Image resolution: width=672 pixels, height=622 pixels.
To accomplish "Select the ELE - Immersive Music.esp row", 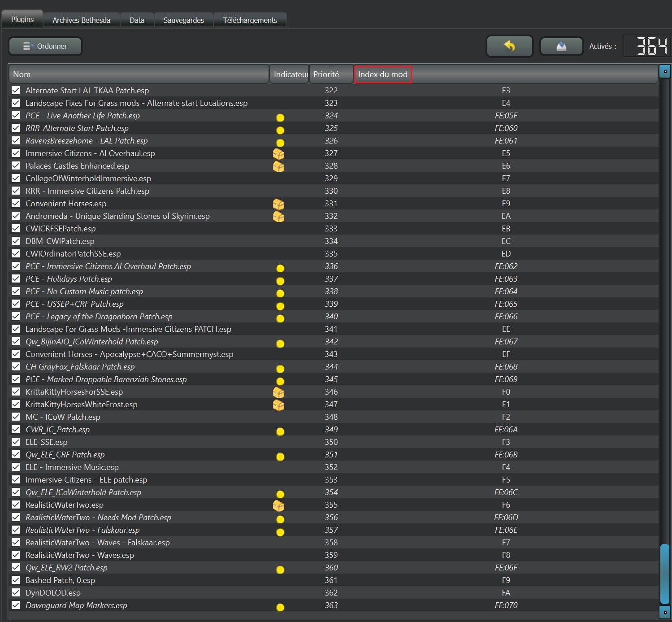I will point(334,467).
